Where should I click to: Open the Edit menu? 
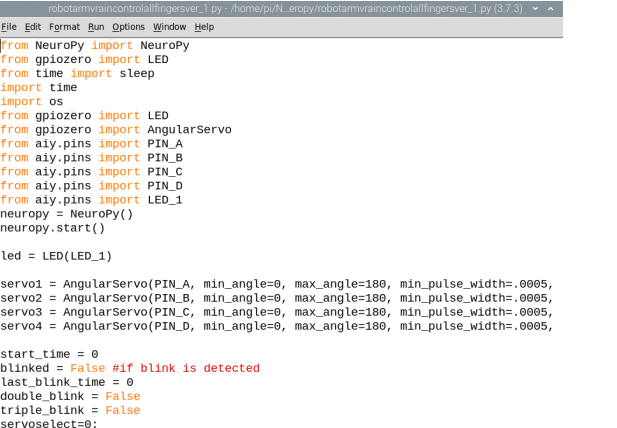click(33, 27)
